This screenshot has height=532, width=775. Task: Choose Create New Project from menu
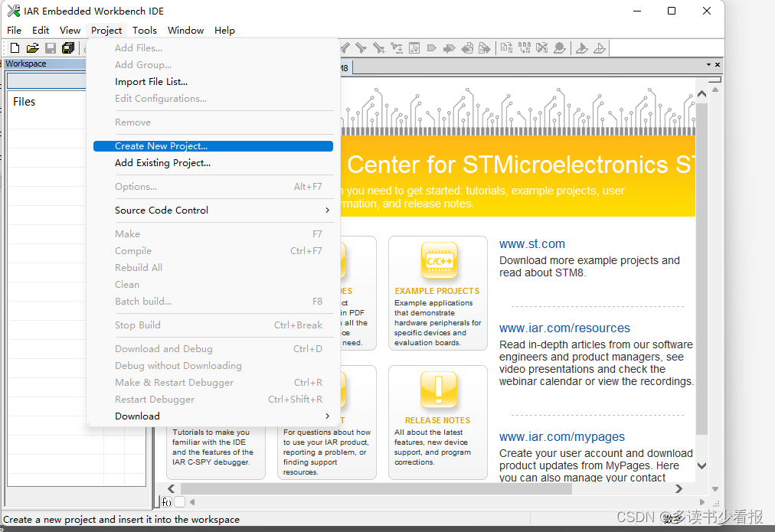213,145
